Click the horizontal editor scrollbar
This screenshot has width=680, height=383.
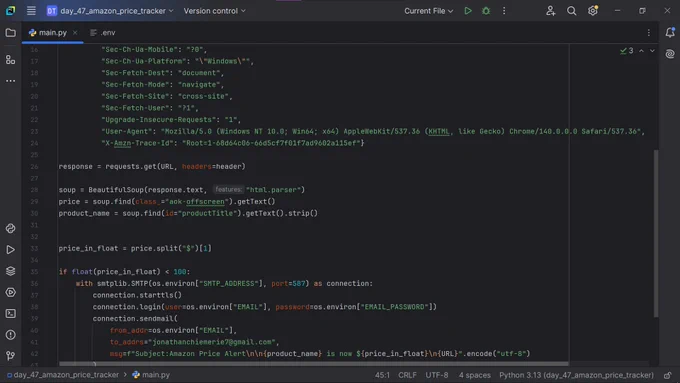click(x=314, y=363)
